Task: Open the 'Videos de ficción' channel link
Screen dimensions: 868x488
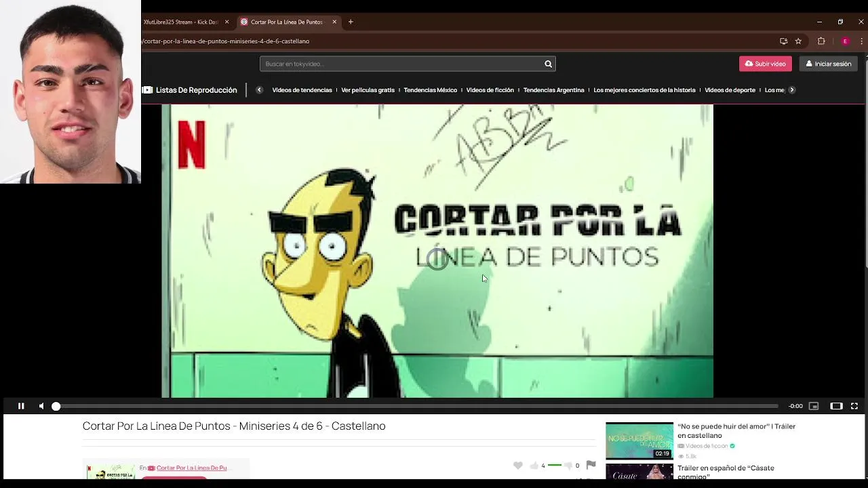Action: point(707,446)
